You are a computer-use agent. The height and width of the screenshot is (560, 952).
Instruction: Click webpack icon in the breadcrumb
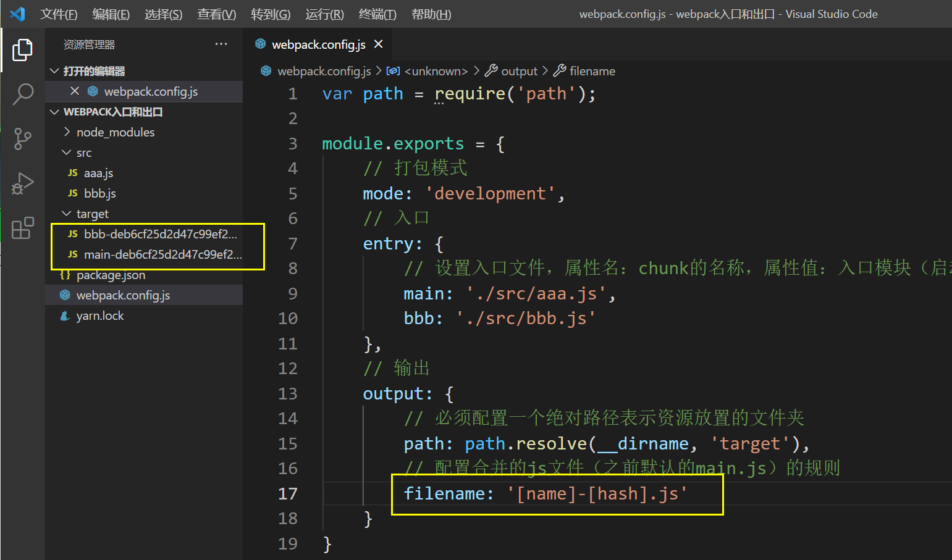pos(266,71)
